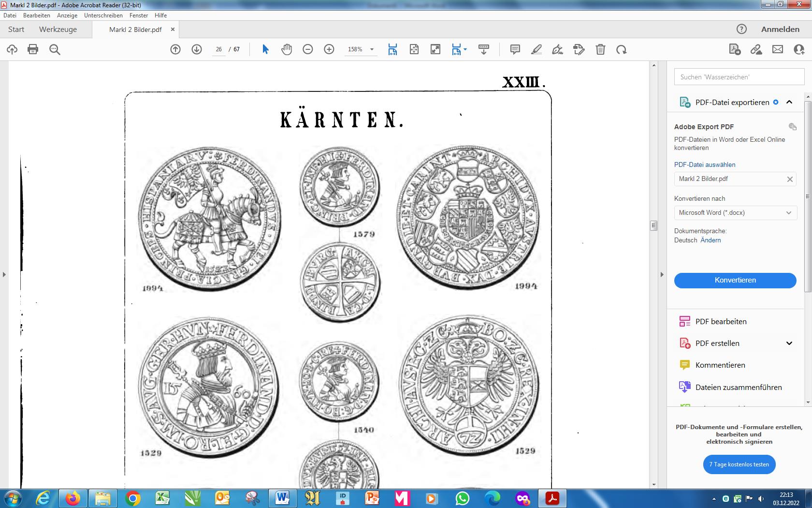Screen dimensions: 812x508
Task: Add a sticky note comment
Action: click(515, 49)
